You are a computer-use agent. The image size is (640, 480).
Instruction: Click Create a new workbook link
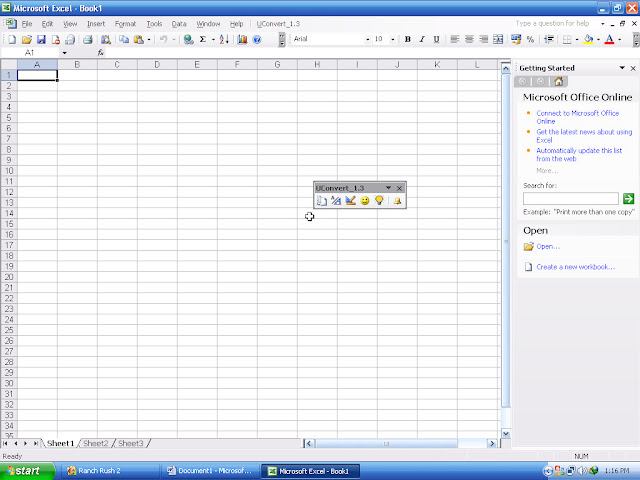click(576, 267)
